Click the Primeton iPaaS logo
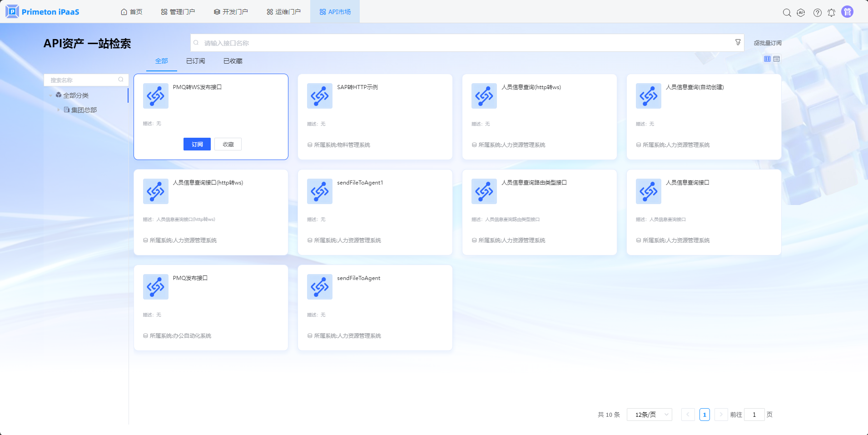This screenshot has height=435, width=868. (43, 12)
